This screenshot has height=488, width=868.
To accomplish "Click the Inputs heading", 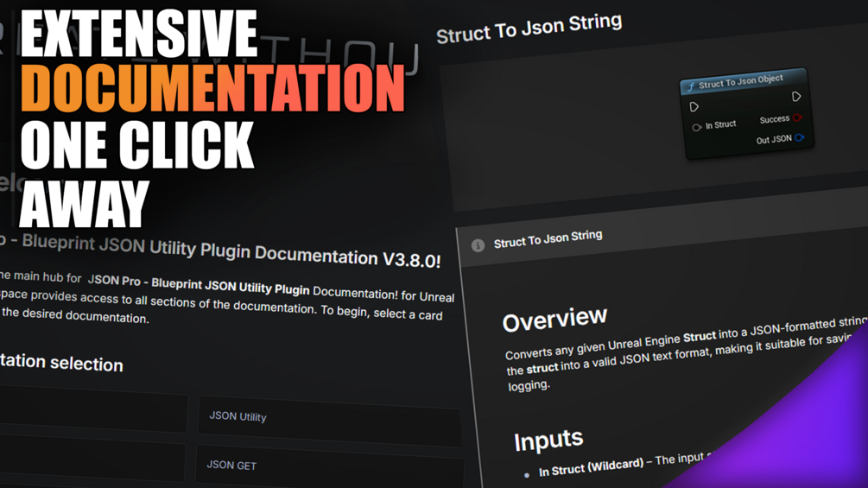I will pos(548,441).
